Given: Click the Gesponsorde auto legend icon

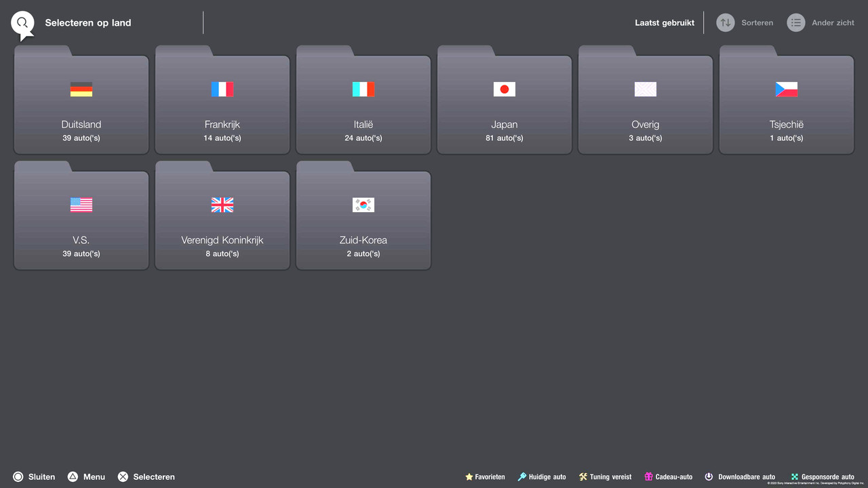Looking at the screenshot, I should [x=795, y=477].
